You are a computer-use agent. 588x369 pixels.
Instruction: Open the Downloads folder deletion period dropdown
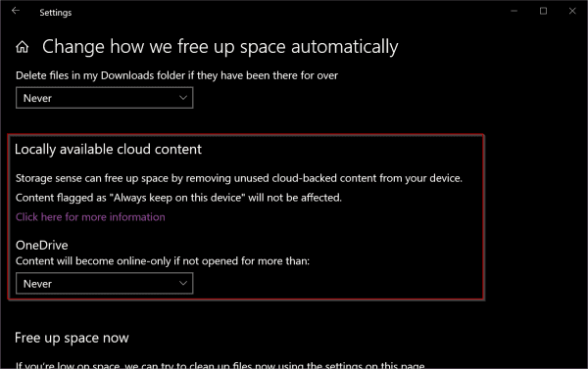104,98
